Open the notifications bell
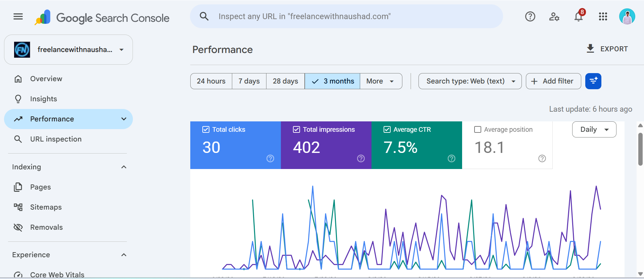644x279 pixels. 579,16
